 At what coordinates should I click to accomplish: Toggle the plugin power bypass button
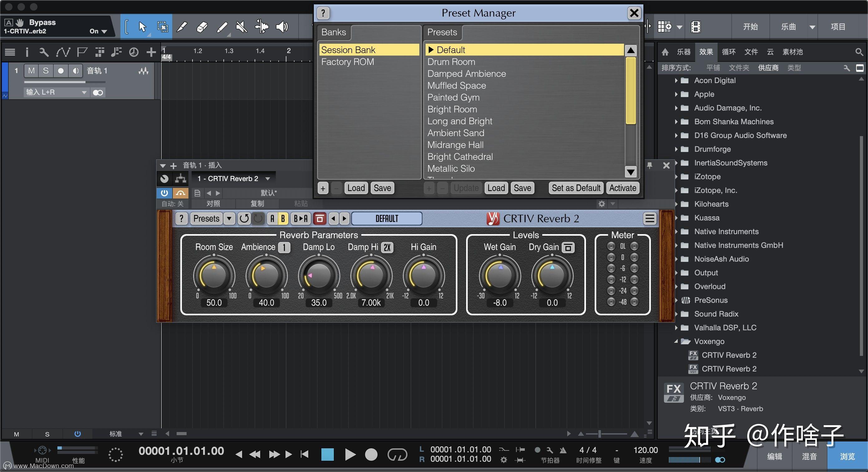pos(164,193)
